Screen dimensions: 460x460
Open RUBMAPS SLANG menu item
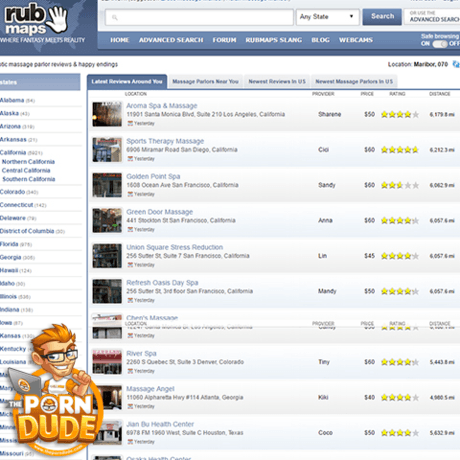[274, 40]
